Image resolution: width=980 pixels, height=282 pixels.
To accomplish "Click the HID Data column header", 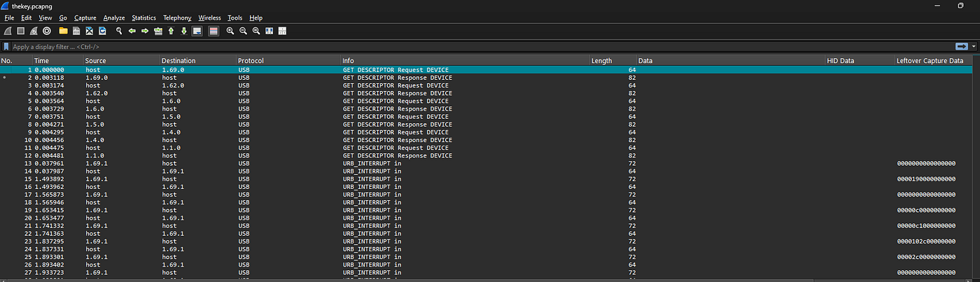I will (860, 61).
